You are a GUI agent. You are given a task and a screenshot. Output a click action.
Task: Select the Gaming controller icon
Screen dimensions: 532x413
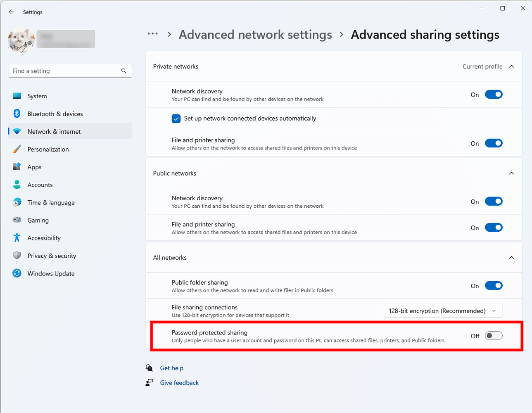[x=17, y=220]
